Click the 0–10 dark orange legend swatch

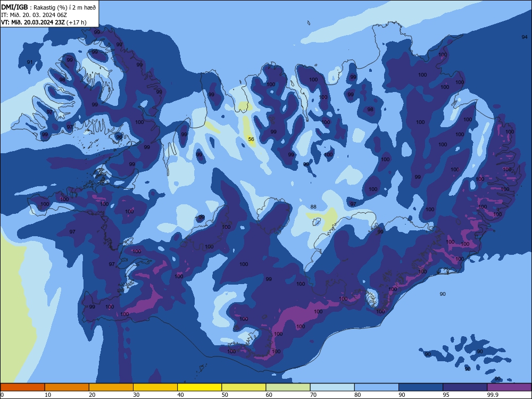[x=22, y=387]
